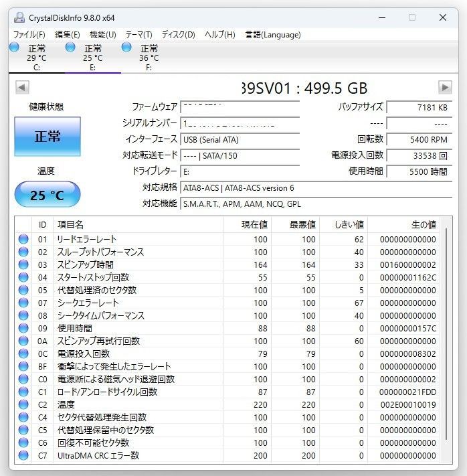467x476 pixels.
Task: Click status orb for C0 電源断 row
Action: tap(23, 379)
